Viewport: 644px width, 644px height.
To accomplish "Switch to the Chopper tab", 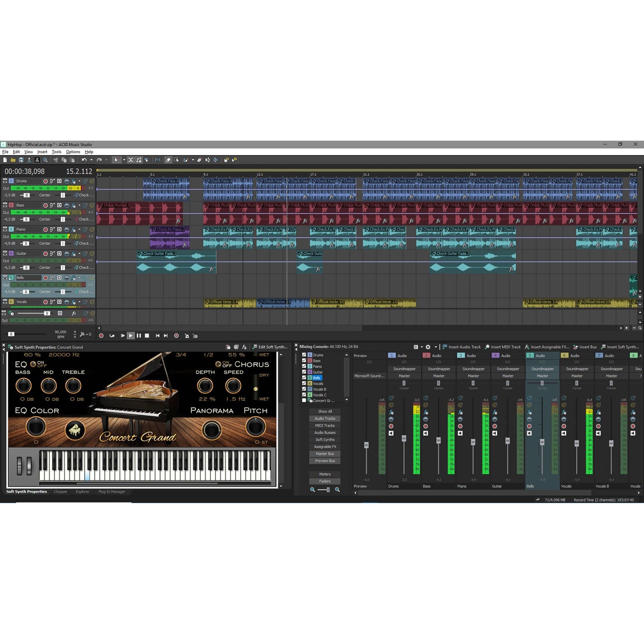I will point(61,492).
